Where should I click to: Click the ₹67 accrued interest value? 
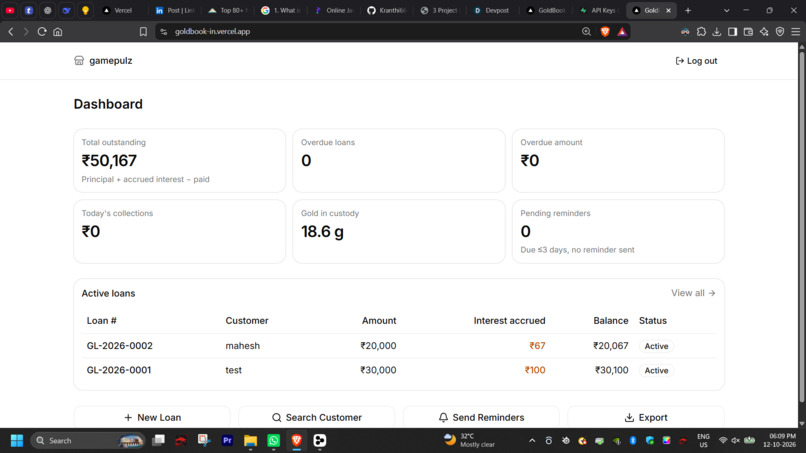(537, 346)
